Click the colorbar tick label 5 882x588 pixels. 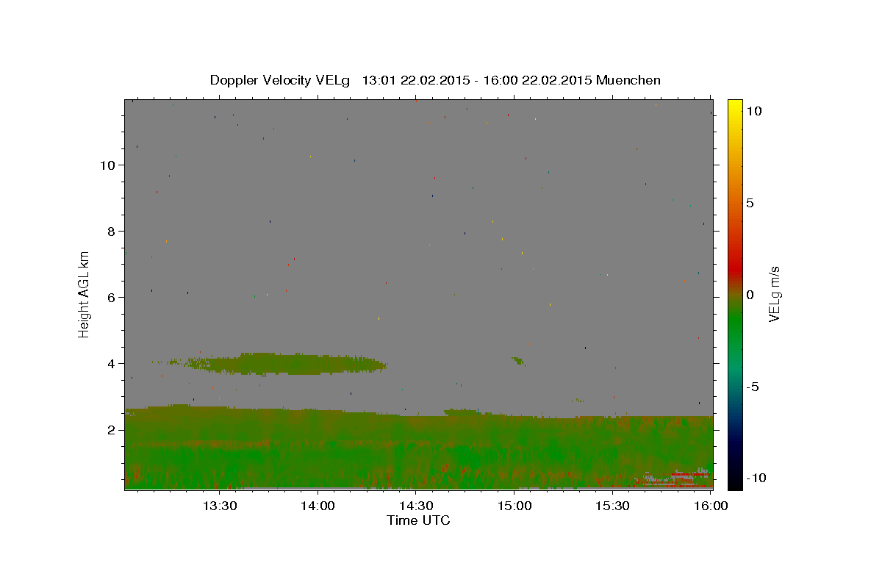[750, 202]
